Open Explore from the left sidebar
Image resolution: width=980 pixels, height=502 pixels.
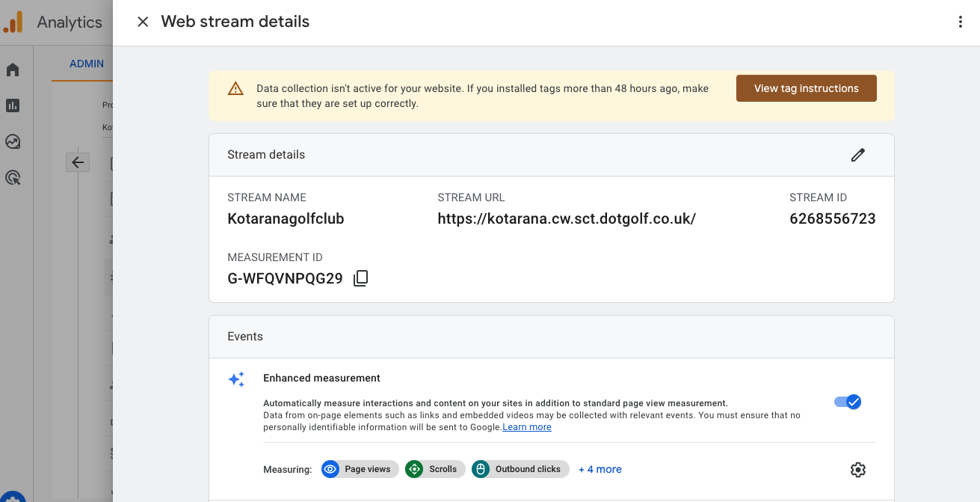(13, 141)
